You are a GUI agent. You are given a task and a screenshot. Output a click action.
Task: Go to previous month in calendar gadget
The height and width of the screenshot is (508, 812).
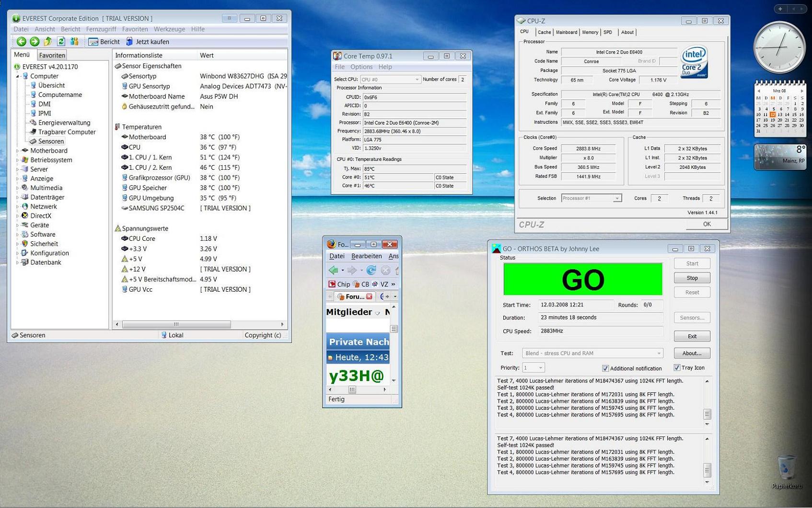tap(758, 91)
